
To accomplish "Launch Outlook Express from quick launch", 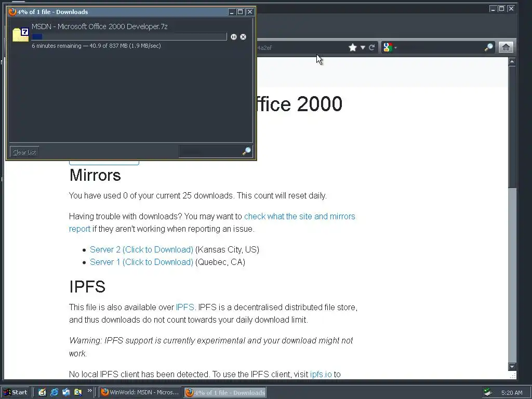I will (66, 392).
